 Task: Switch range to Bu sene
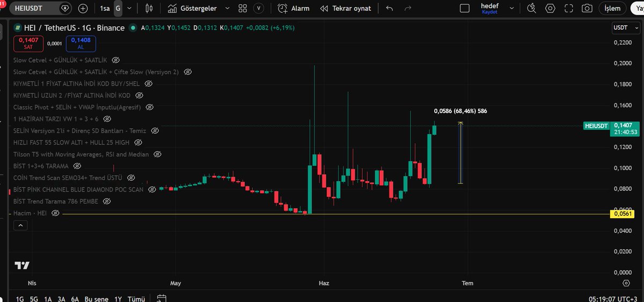click(x=97, y=298)
